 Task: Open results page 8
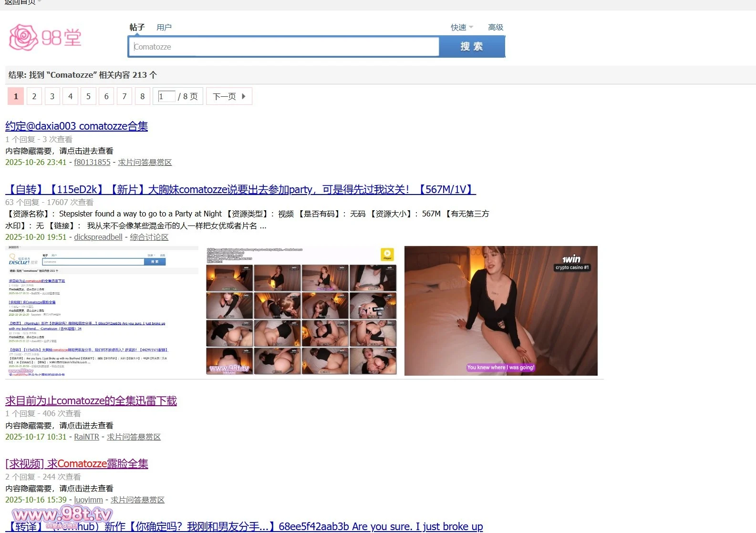coord(142,96)
